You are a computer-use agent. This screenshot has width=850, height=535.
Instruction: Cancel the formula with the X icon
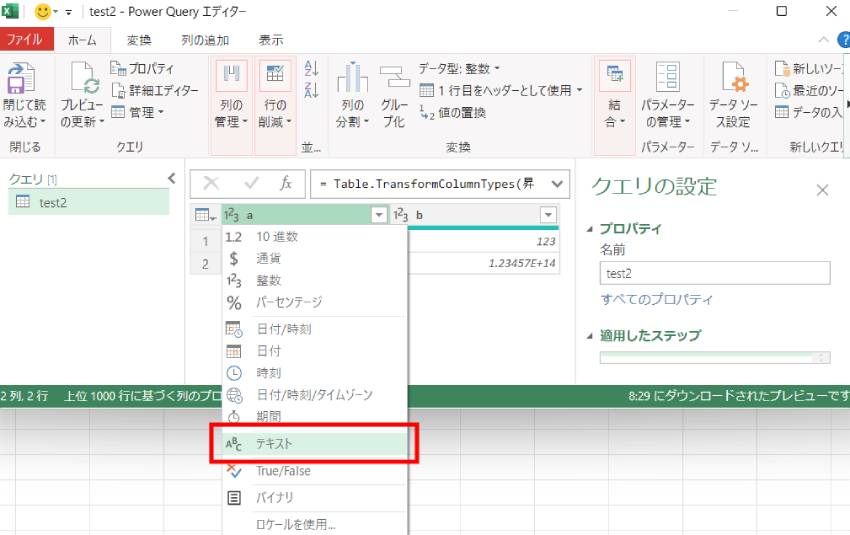(211, 184)
